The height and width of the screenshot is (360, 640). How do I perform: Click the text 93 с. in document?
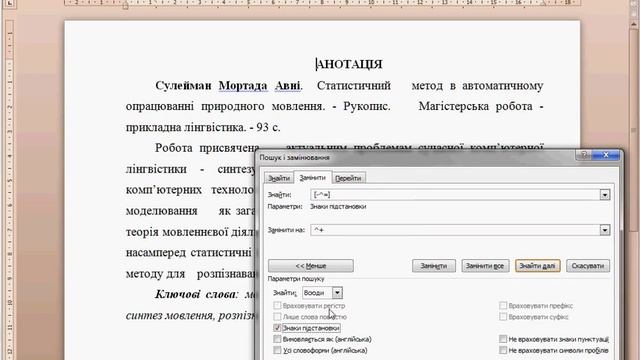coord(268,127)
